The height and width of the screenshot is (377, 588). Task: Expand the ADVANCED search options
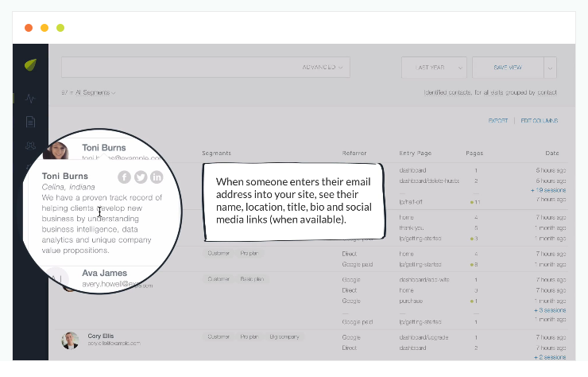322,68
